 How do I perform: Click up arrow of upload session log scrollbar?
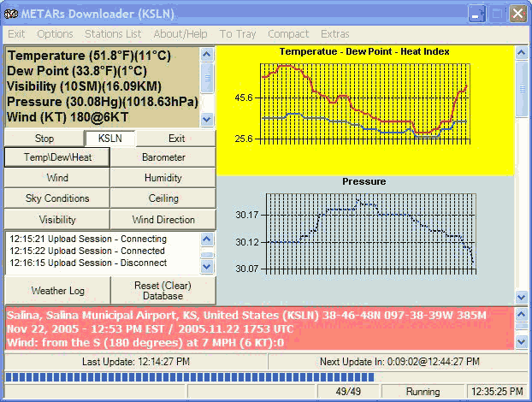207,239
